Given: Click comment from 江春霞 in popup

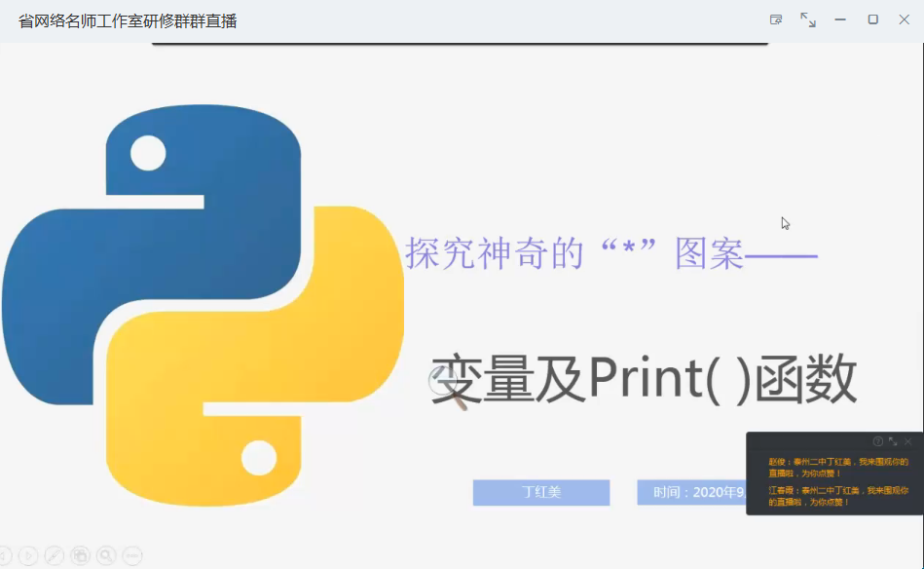Looking at the screenshot, I should click(838, 497).
